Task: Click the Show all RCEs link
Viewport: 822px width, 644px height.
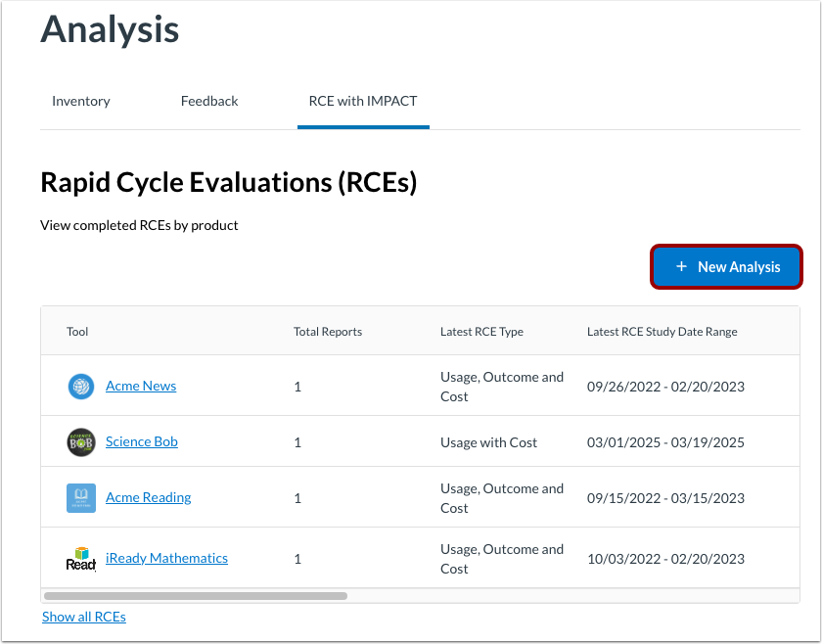Action: (x=84, y=617)
